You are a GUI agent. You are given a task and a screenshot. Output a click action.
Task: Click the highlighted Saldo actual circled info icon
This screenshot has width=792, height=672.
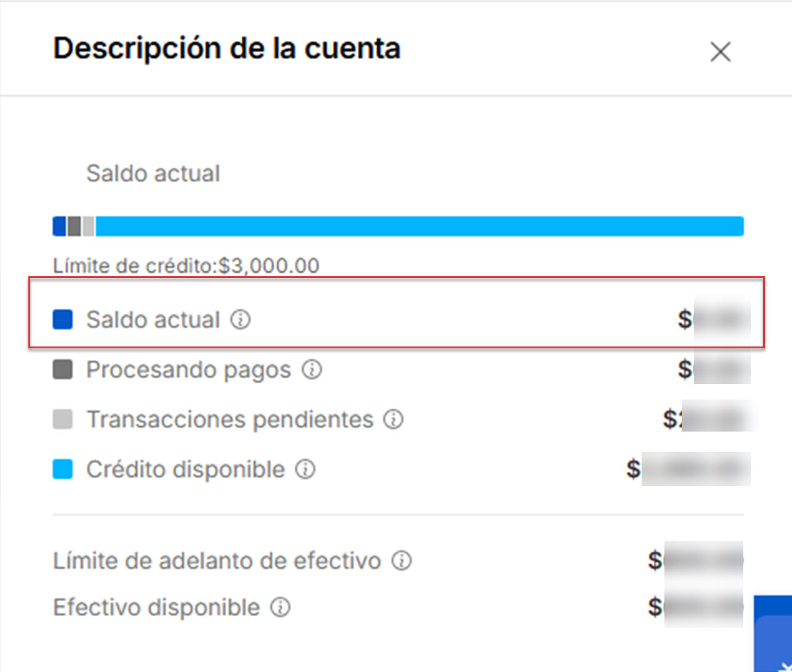tap(242, 319)
